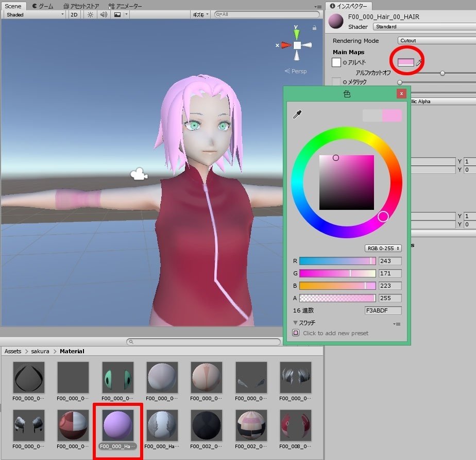
Task: Click the metallic texture slot
Action: [336, 81]
